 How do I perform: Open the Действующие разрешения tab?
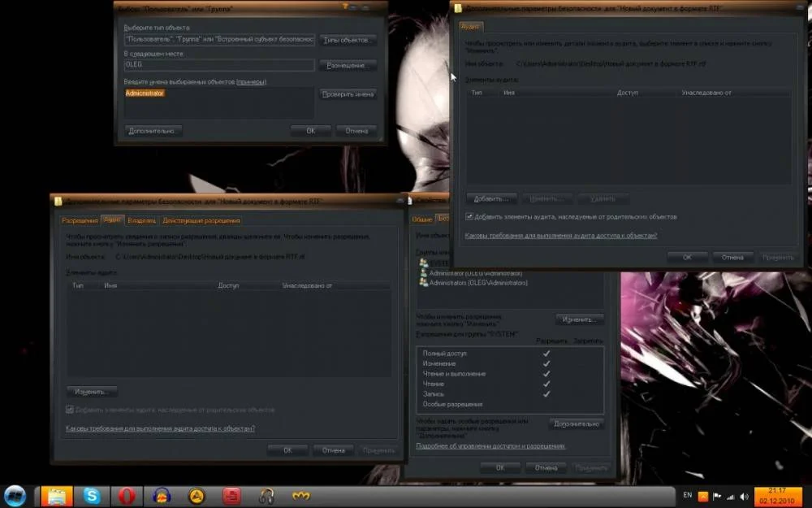pos(201,220)
